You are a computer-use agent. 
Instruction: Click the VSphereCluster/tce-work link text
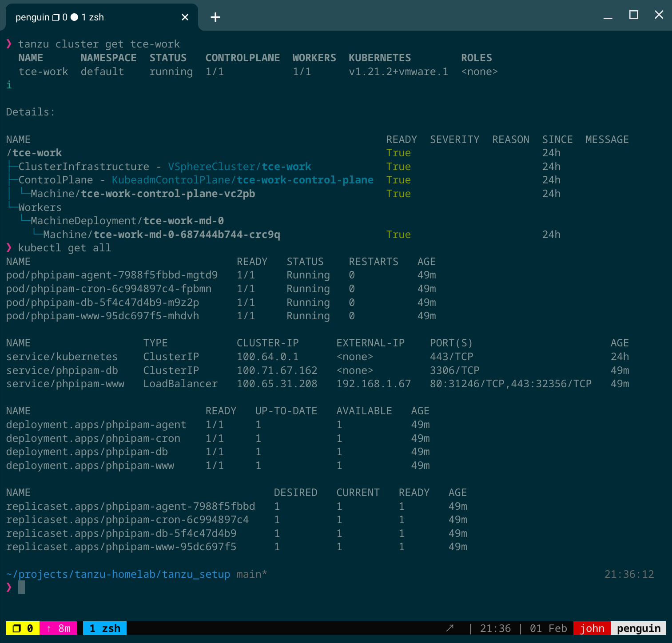click(239, 167)
